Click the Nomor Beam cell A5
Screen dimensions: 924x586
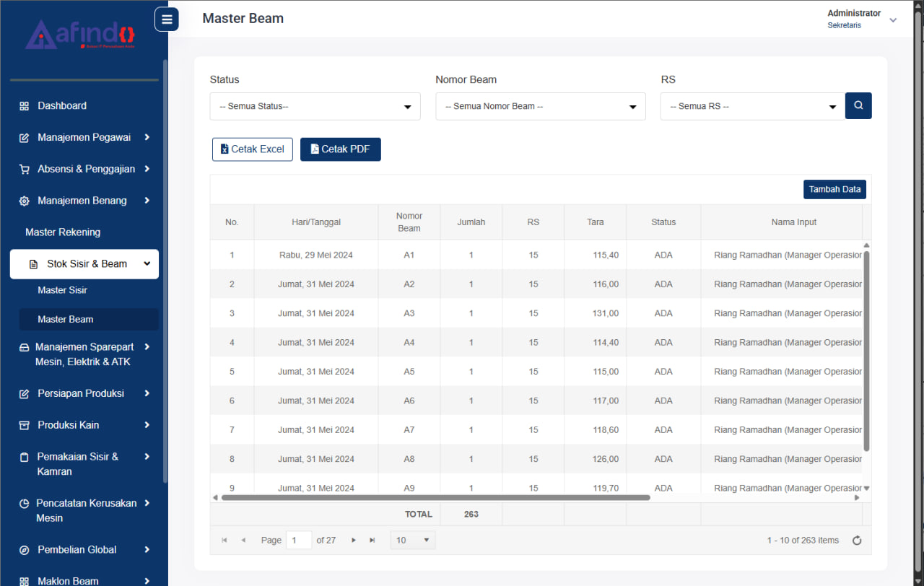pos(409,372)
